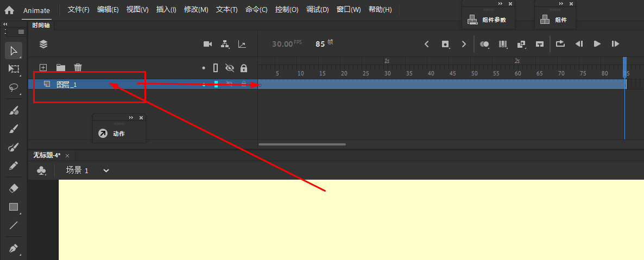Create a new layer folder
Screen dimensions: 644x260
tap(61, 68)
